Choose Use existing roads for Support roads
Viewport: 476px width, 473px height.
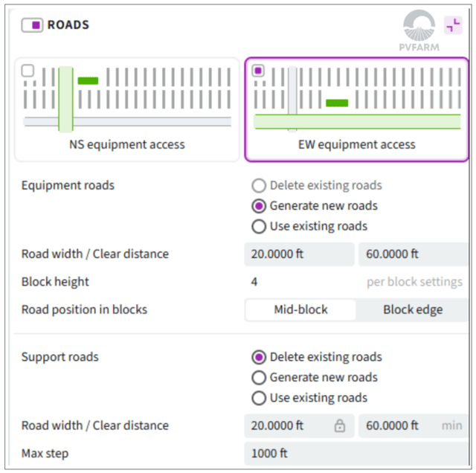[259, 398]
